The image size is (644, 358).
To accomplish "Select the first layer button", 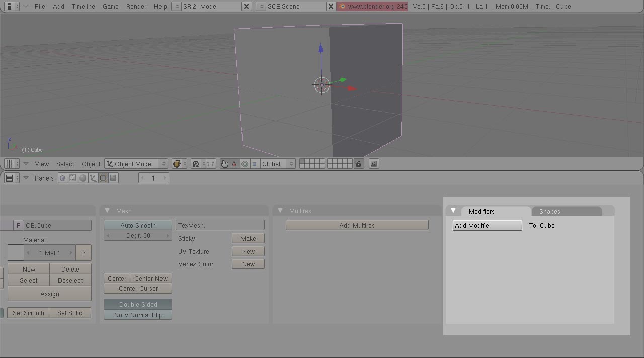I will pos(302,161).
